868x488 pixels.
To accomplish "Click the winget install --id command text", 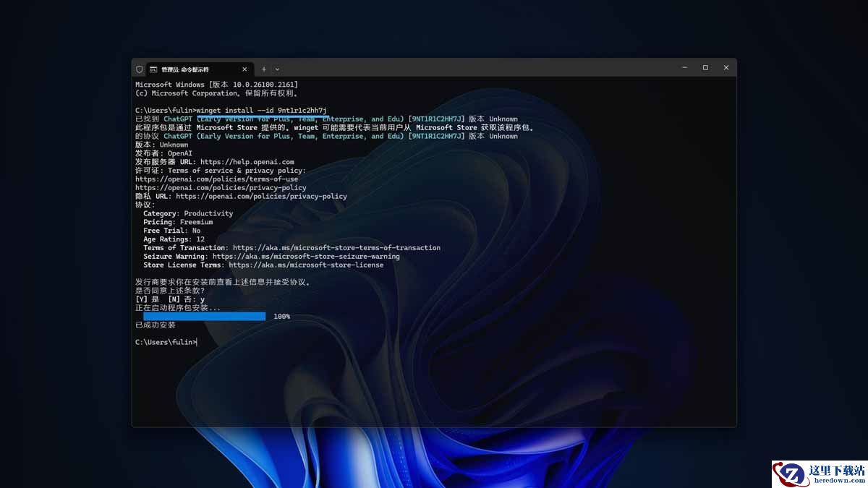I will pyautogui.click(x=262, y=111).
